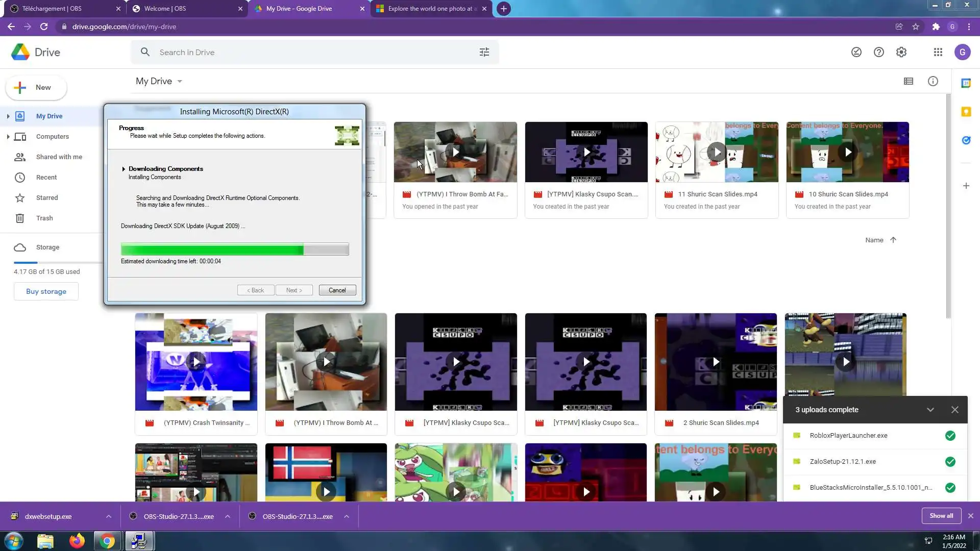Expand Computers tree in sidebar
Image resolution: width=980 pixels, height=551 pixels.
coord(8,137)
